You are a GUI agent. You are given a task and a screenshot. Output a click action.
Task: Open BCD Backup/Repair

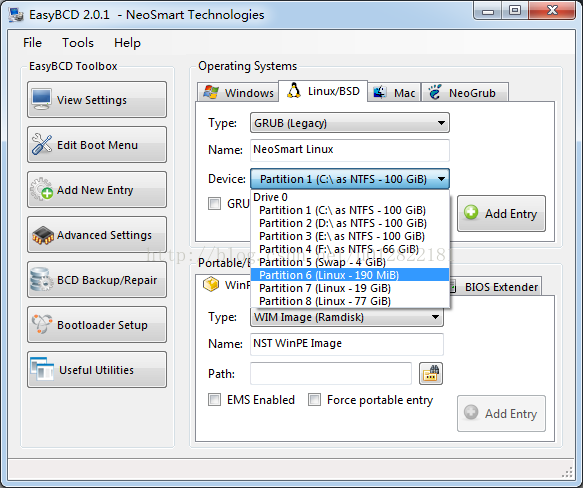click(97, 280)
